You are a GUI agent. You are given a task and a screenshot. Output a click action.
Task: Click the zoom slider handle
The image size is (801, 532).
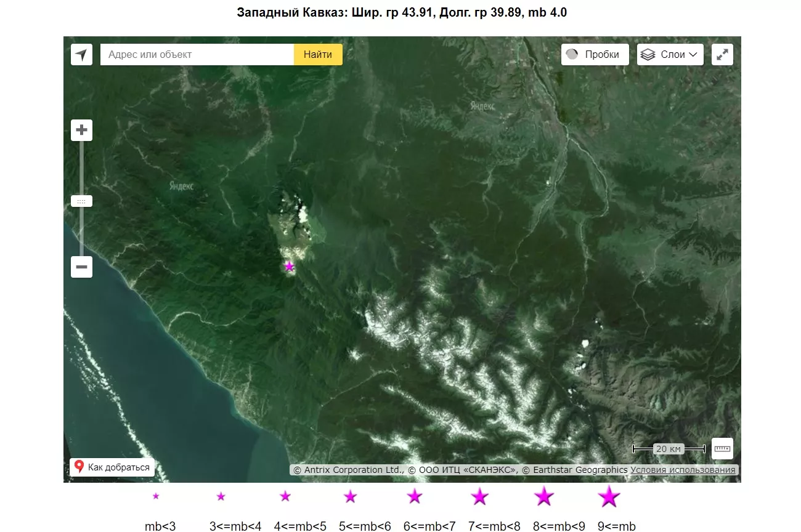(x=81, y=201)
